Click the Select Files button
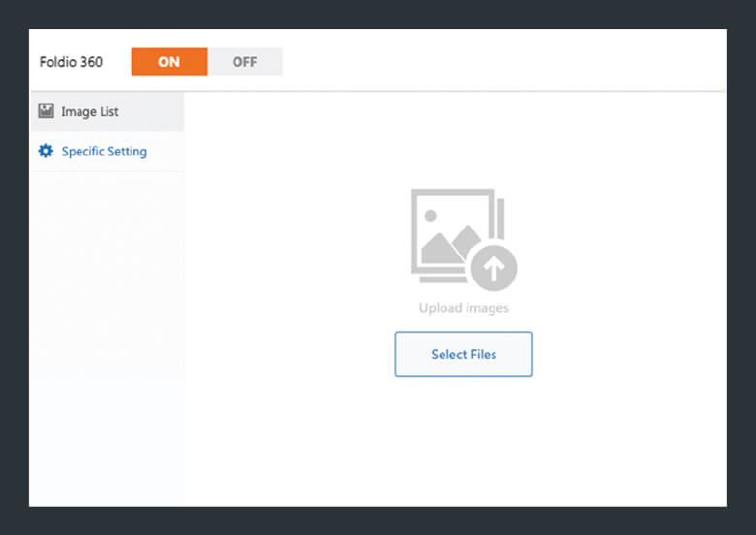Image resolution: width=756 pixels, height=535 pixels. pos(463,355)
